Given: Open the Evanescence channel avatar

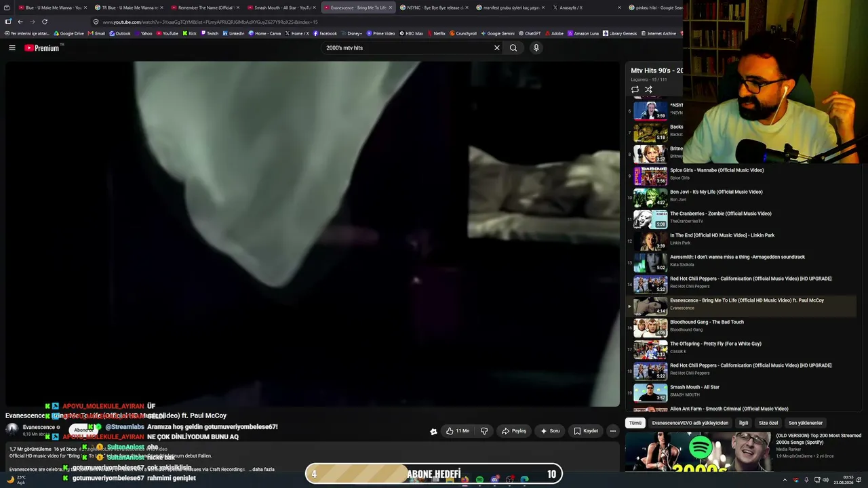Looking at the screenshot, I should (12, 429).
